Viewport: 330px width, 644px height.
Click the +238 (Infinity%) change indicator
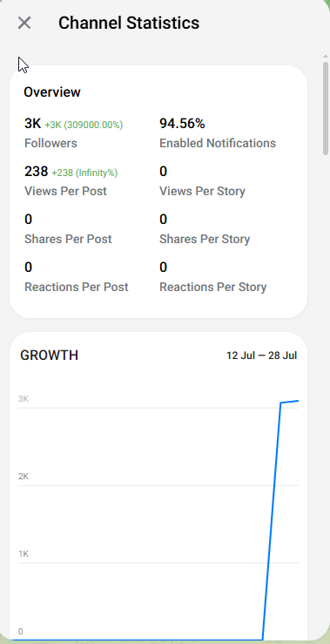(x=84, y=173)
